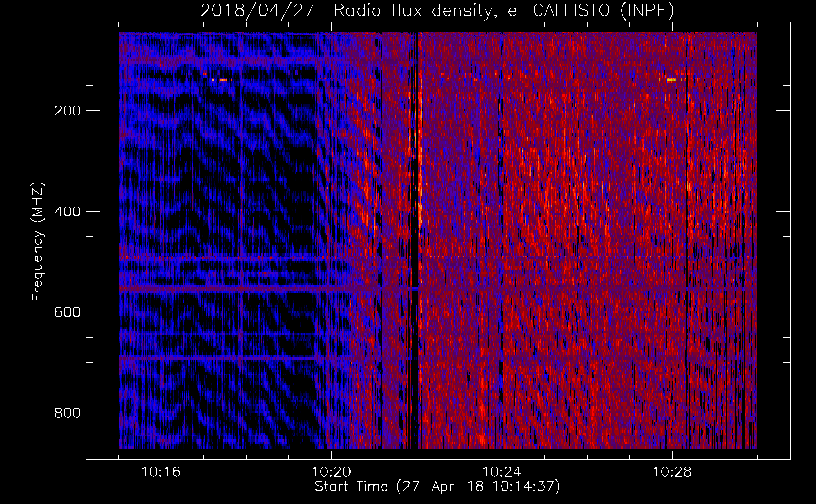The height and width of the screenshot is (504, 816).
Task: Click the 600 frequency tick label
Action: click(68, 312)
